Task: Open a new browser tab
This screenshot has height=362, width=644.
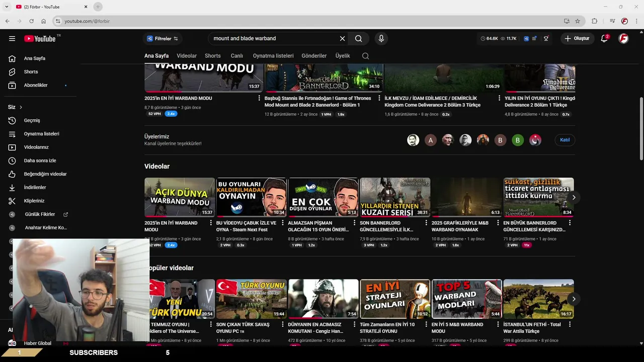Action: (x=98, y=7)
